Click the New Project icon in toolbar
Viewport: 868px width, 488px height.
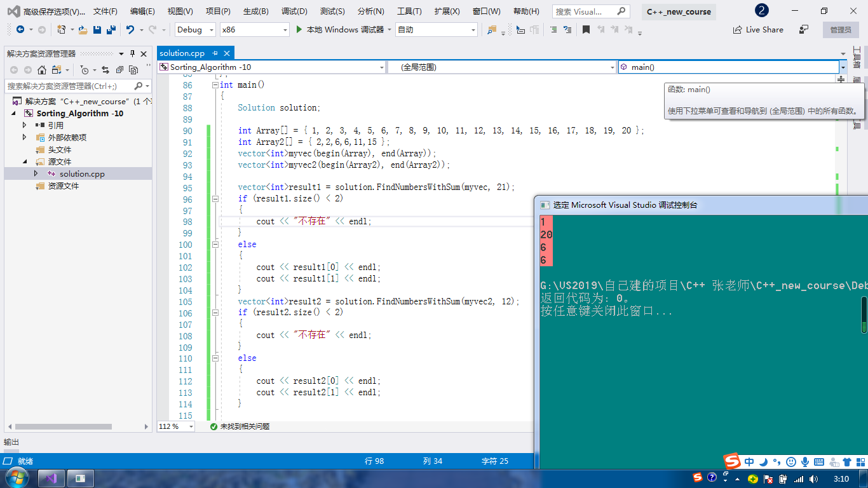point(62,30)
